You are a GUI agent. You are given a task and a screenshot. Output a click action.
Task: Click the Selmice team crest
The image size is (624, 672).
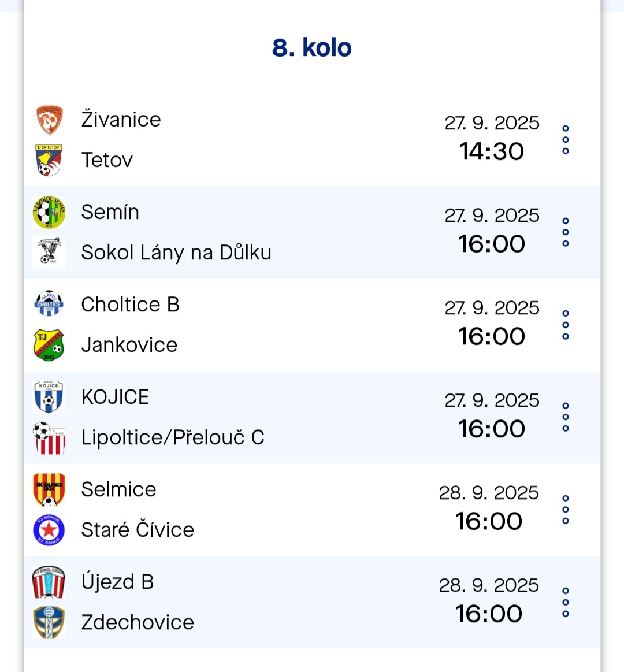point(49,489)
